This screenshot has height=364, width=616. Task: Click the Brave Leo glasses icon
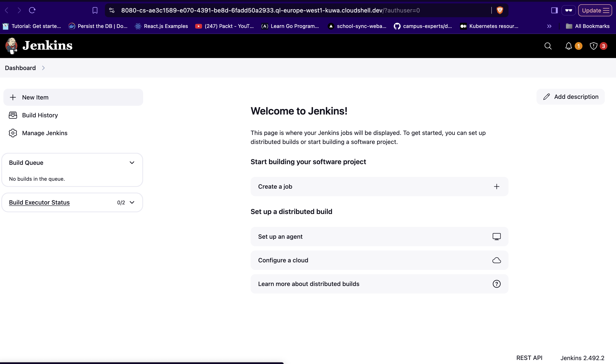click(x=568, y=10)
